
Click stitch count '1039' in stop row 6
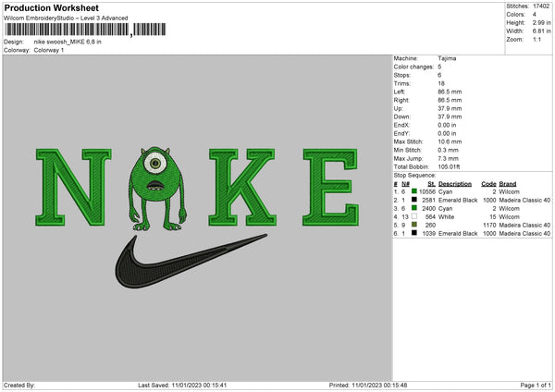tap(428, 234)
